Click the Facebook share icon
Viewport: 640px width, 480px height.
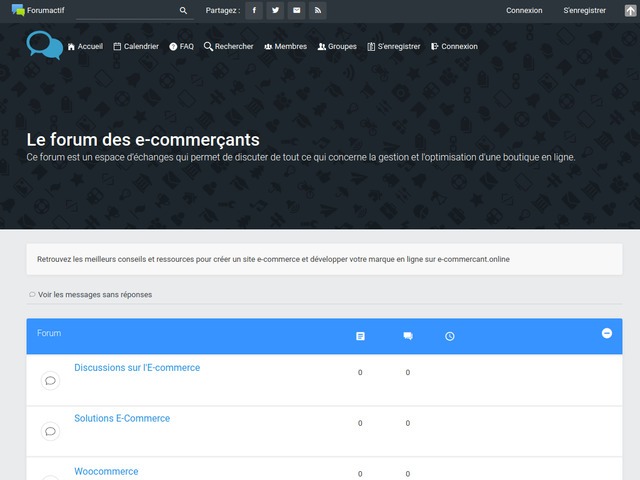click(x=253, y=10)
